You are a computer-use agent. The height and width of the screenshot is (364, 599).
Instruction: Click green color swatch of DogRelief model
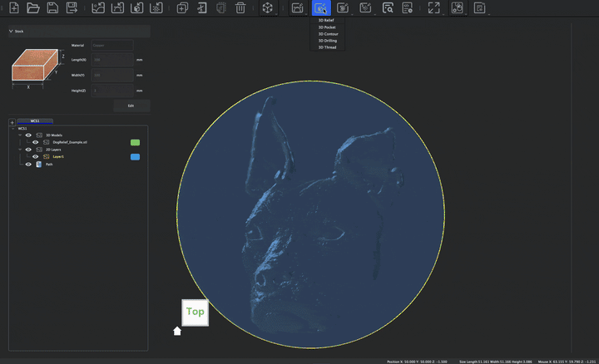[136, 142]
